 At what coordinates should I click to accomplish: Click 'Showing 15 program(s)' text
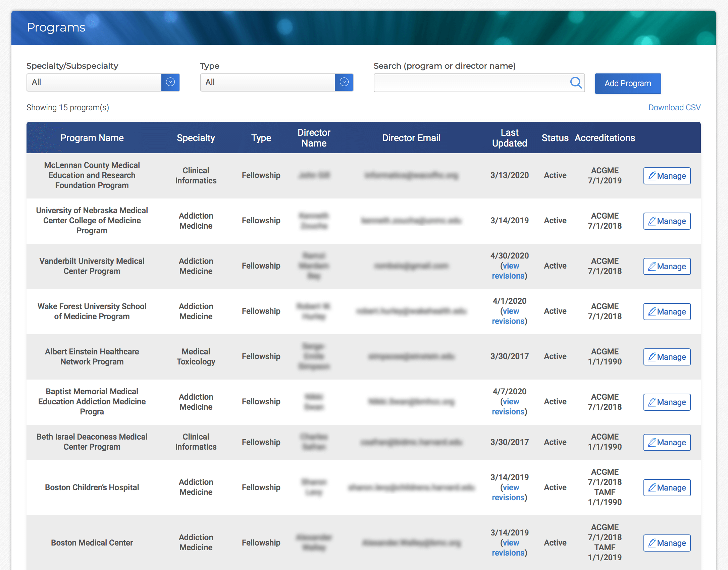point(68,108)
